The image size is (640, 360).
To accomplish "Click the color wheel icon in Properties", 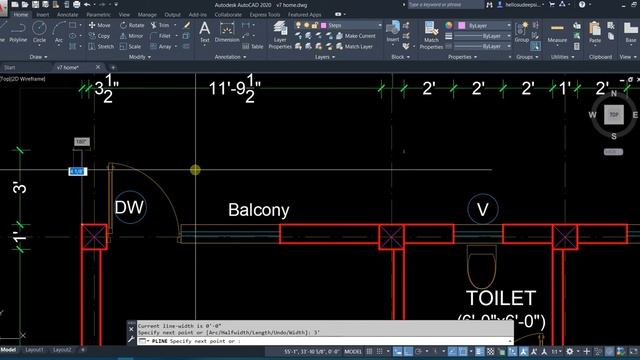I will (x=449, y=25).
